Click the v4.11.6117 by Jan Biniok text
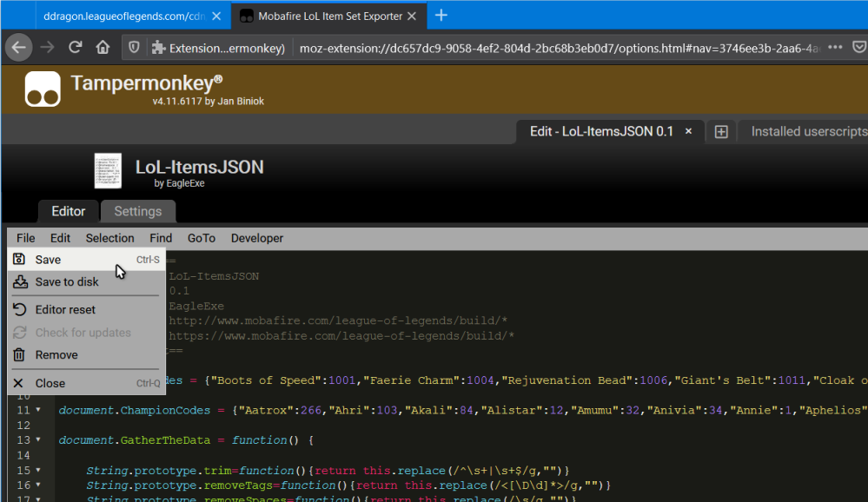This screenshot has height=502, width=868. coord(209,102)
